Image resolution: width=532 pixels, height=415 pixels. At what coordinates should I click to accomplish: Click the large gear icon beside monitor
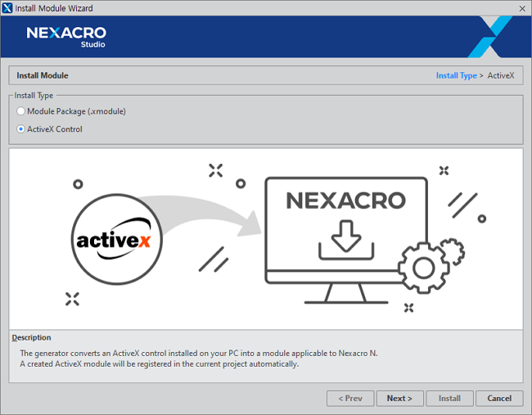pos(423,268)
